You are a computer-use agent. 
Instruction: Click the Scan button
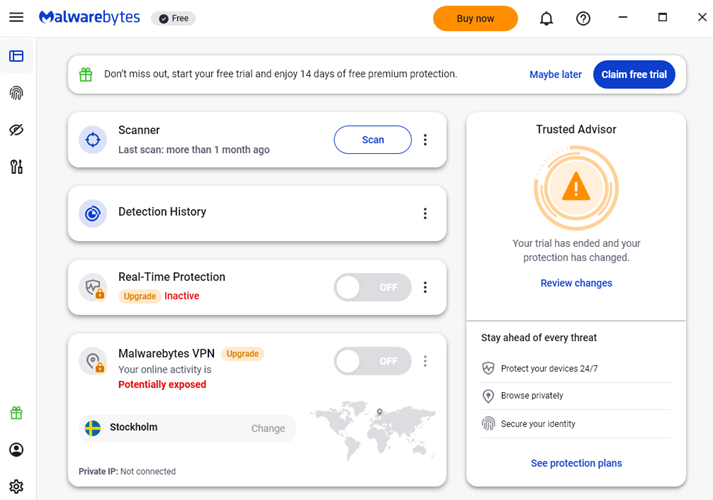click(x=372, y=140)
